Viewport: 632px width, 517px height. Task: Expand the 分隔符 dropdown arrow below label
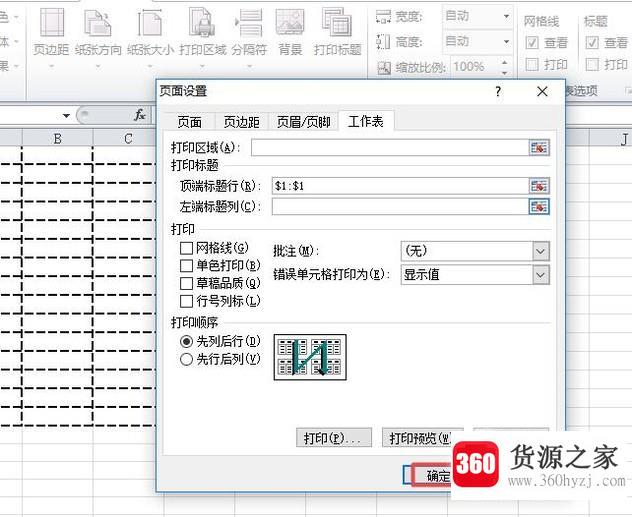point(249,66)
